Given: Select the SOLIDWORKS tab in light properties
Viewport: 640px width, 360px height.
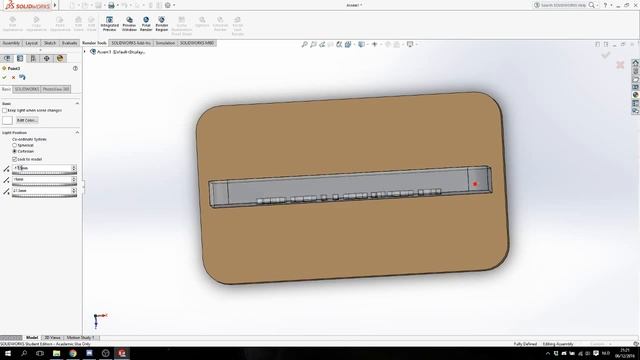Looking at the screenshot, I should click(x=27, y=89).
